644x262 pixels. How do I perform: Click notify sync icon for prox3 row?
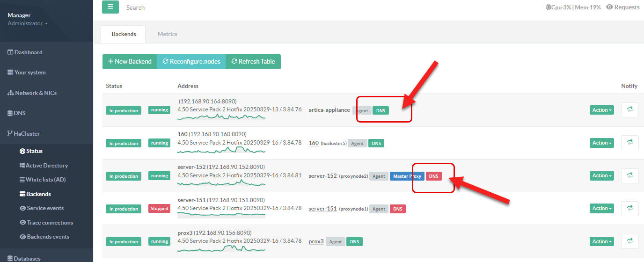(x=629, y=241)
